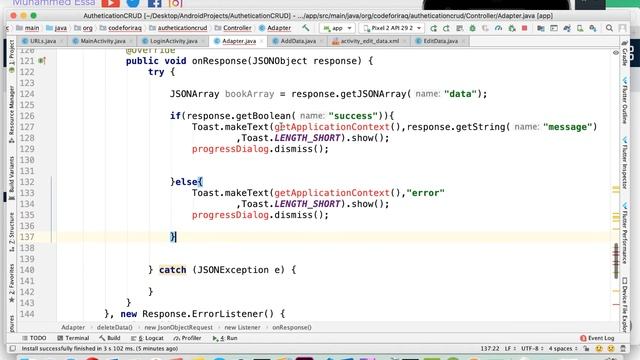
Task: Close the Adapter.java tab
Action: pos(262,41)
